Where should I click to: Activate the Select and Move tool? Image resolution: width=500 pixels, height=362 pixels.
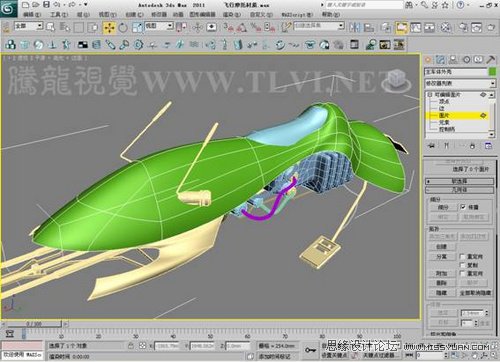click(x=109, y=27)
